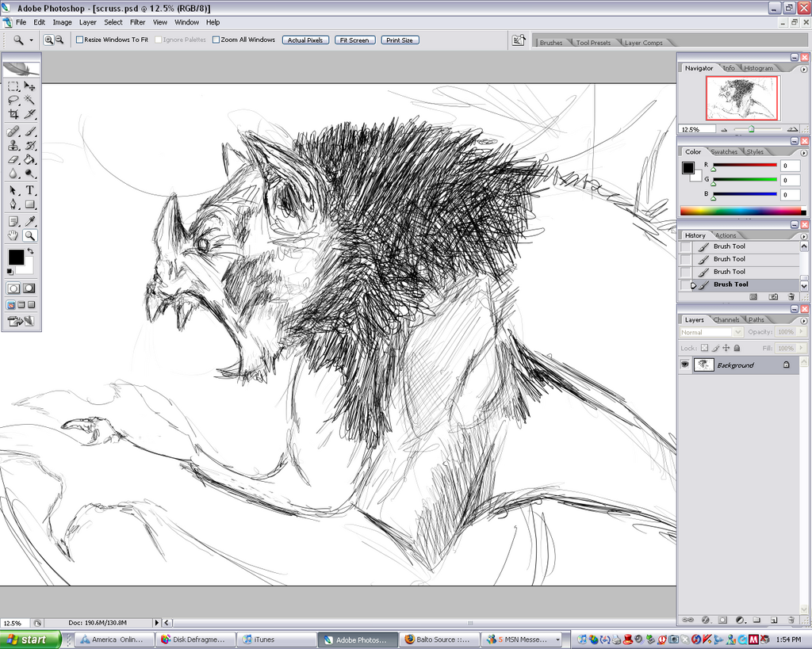Open the Windows Start menu

click(x=29, y=639)
